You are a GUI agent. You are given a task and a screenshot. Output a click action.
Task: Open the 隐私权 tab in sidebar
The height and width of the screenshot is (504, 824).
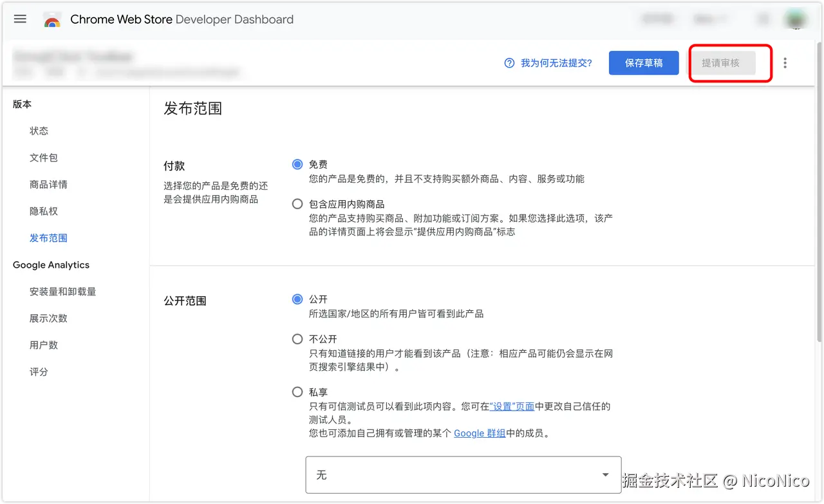43,210
